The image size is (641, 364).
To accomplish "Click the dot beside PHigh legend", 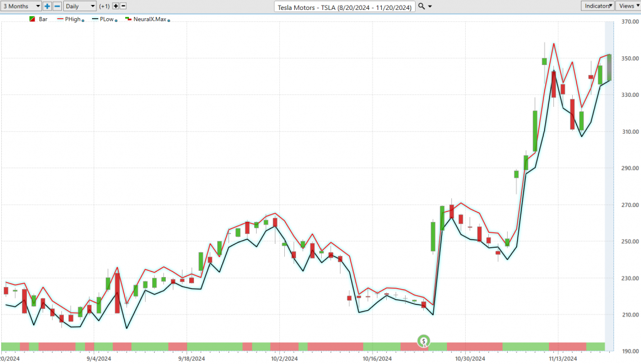I will (x=83, y=21).
